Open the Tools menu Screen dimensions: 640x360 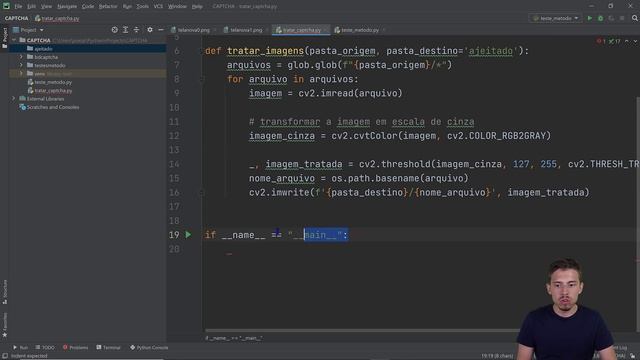pyautogui.click(x=142, y=7)
